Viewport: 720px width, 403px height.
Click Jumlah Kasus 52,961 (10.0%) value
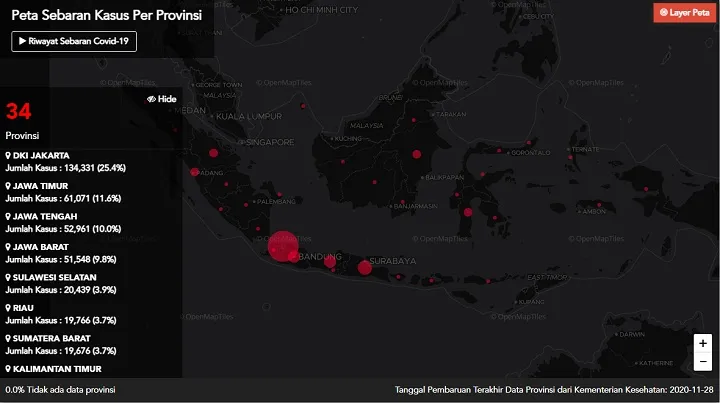click(x=63, y=229)
